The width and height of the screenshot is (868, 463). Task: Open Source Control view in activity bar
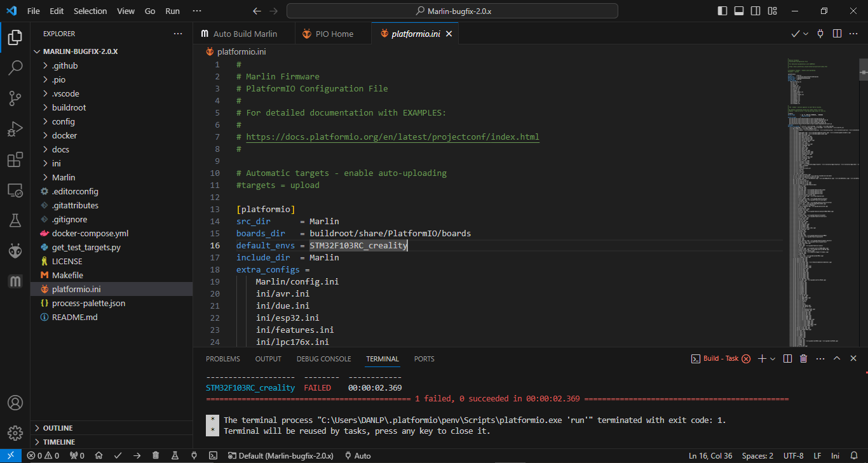(x=15, y=98)
